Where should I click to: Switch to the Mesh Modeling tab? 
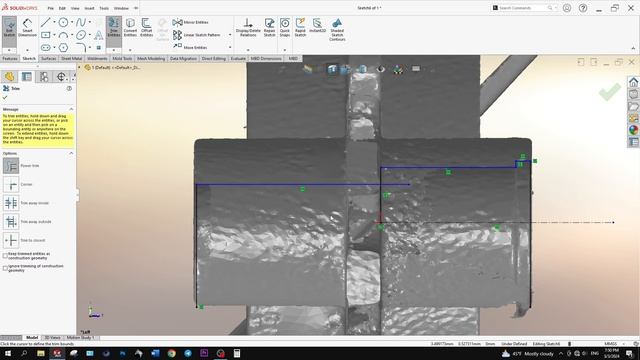pyautogui.click(x=151, y=59)
